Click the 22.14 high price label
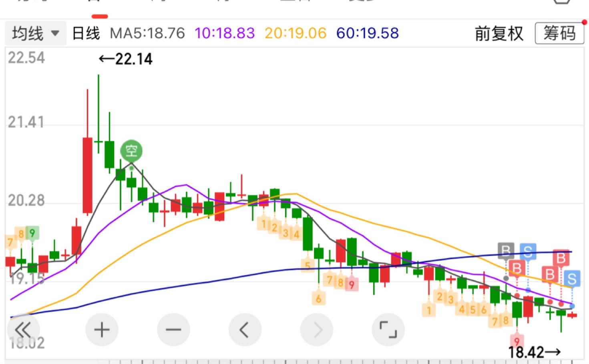 (126, 59)
